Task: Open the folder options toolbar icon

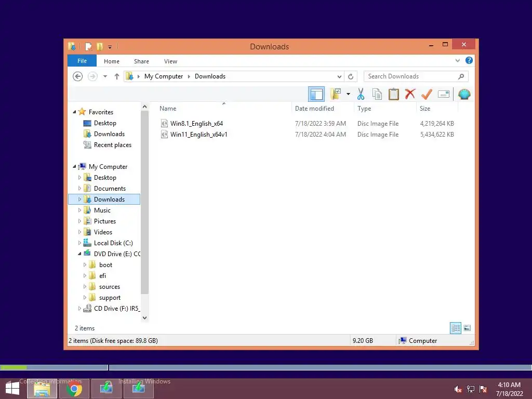Action: coord(336,94)
